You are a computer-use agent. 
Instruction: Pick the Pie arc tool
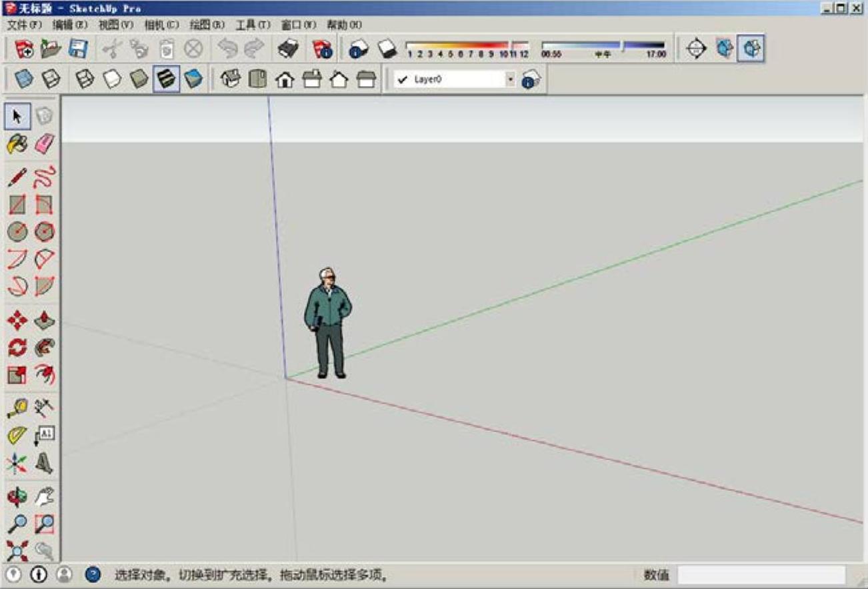click(x=44, y=286)
